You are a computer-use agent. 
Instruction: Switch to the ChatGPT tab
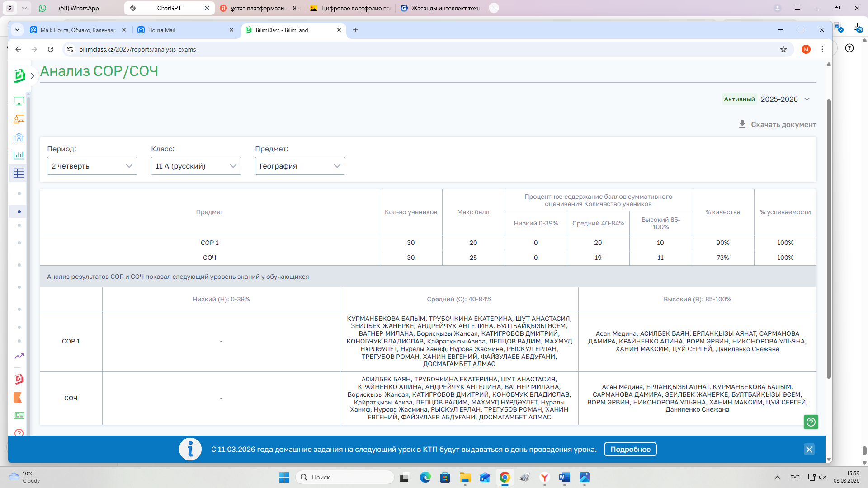169,8
